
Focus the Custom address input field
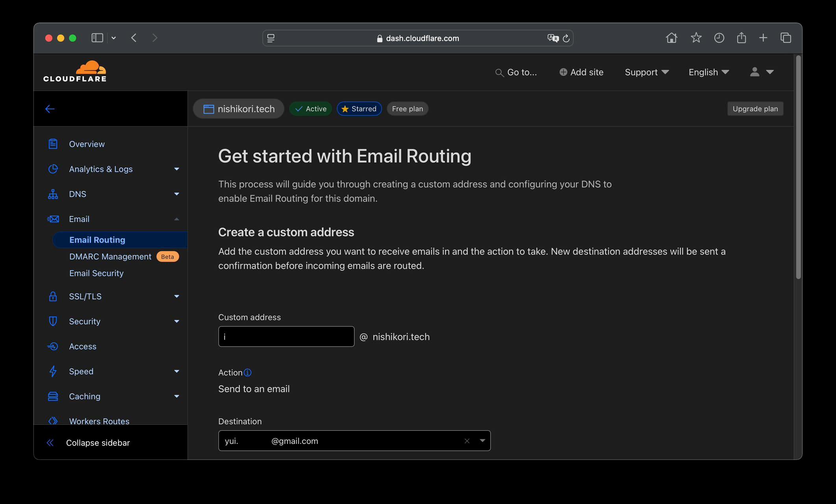[286, 337]
